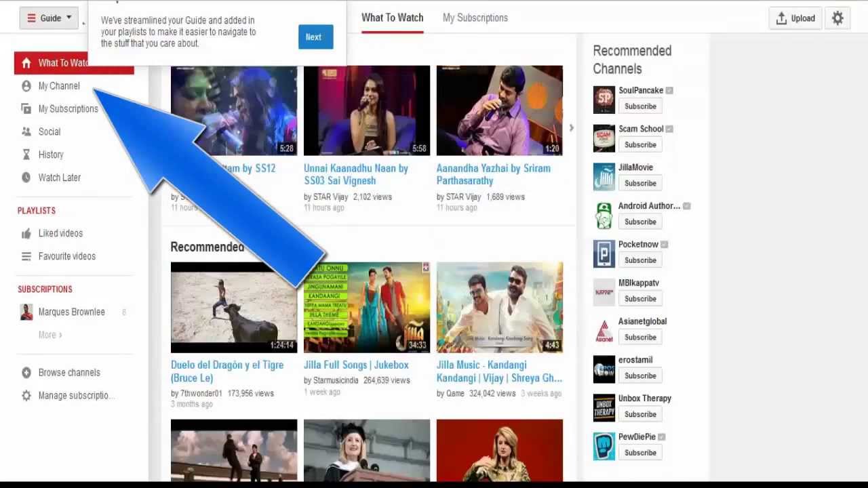
Task: Click the PLAYLISTS heading
Action: click(x=37, y=211)
